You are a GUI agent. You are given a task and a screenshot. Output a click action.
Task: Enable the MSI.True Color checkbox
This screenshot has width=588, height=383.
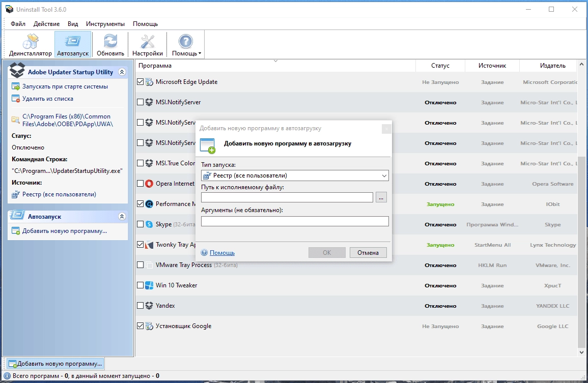pyautogui.click(x=140, y=163)
